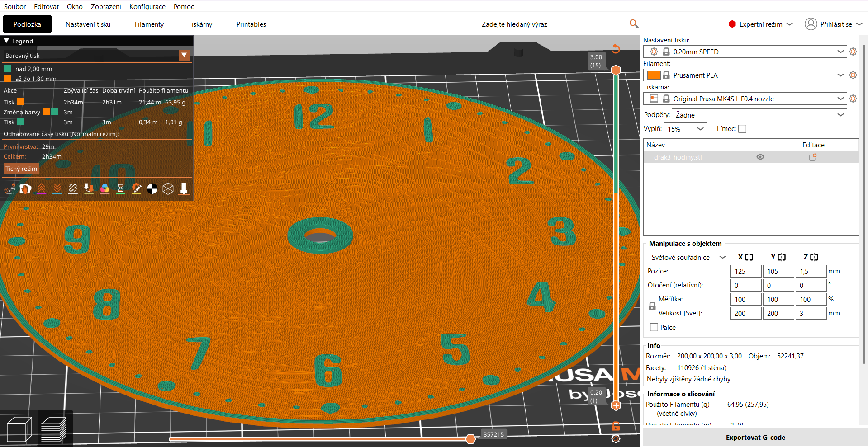Open the Konfigurace menu
The image size is (868, 447).
(147, 6)
